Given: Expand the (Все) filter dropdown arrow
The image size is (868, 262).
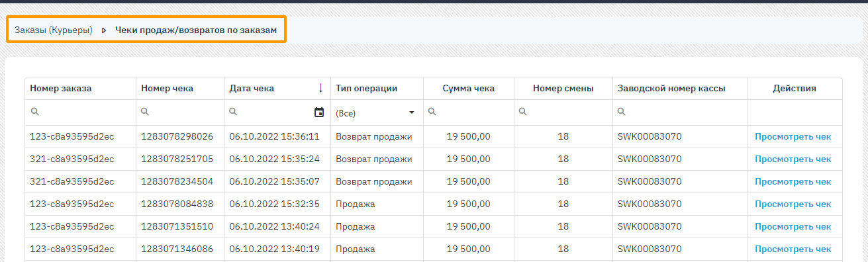Looking at the screenshot, I should click(412, 112).
